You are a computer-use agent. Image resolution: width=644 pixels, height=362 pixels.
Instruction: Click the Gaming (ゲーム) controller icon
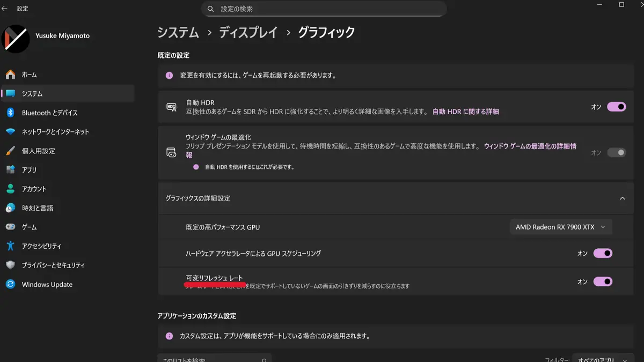tap(10, 227)
